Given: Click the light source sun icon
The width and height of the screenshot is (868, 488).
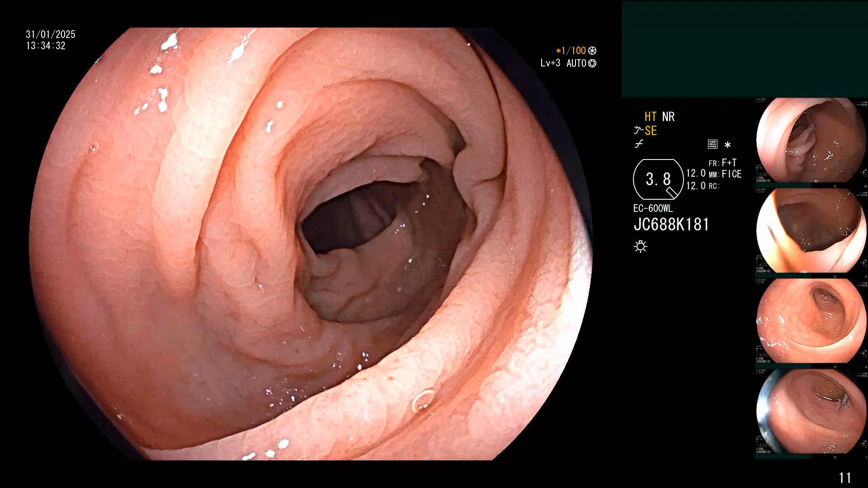Looking at the screenshot, I should [641, 246].
